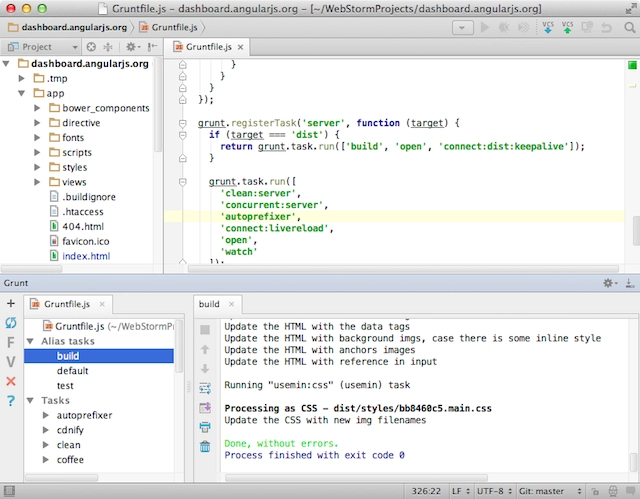Click the Run button in main toolbar

(484, 27)
